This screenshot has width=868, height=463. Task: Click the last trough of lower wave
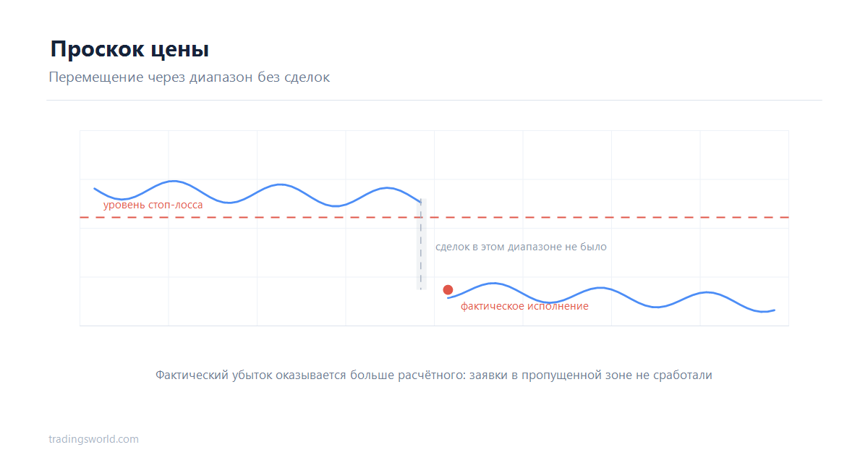click(764, 312)
